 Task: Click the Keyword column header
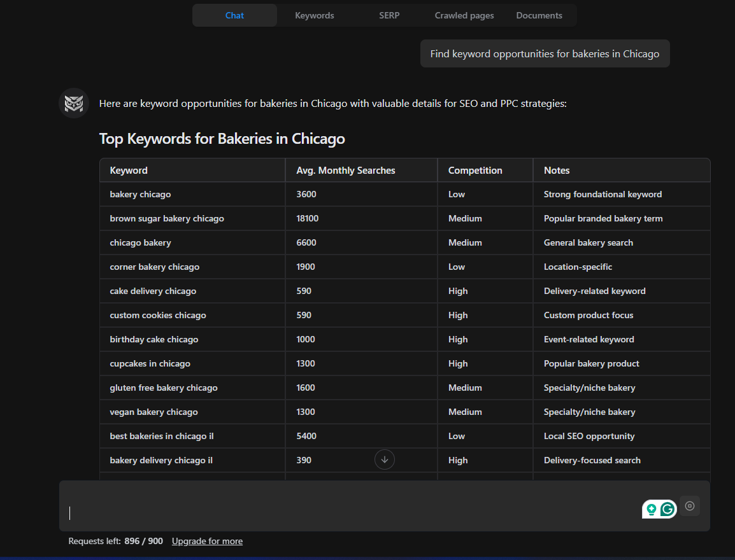(x=128, y=170)
